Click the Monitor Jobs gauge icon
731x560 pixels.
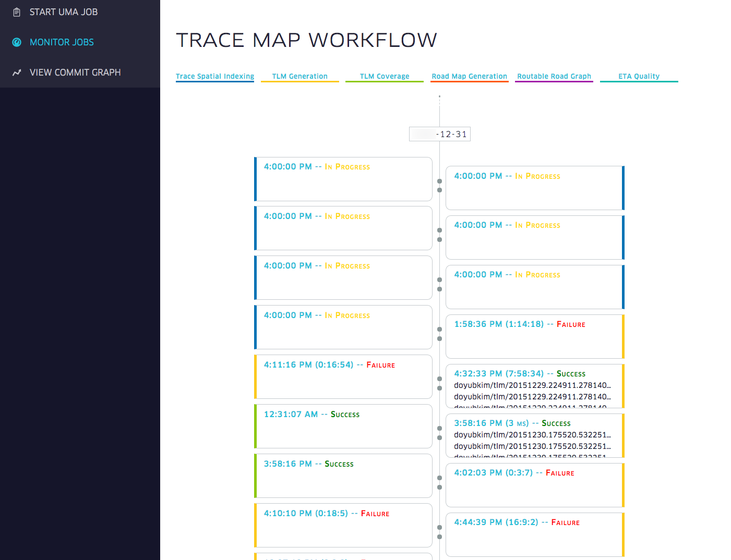point(17,42)
